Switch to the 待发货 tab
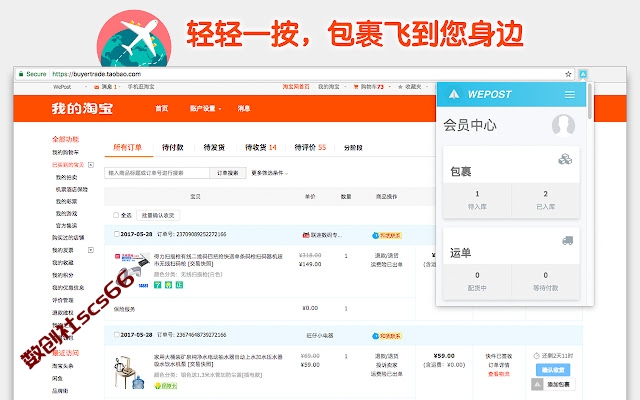This screenshot has height=400, width=640. 214,147
